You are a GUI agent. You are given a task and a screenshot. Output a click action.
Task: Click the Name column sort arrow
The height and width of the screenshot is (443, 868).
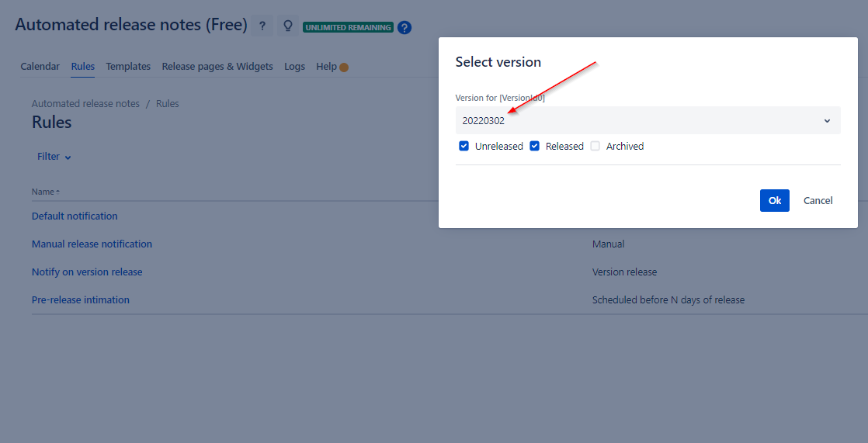[57, 192]
